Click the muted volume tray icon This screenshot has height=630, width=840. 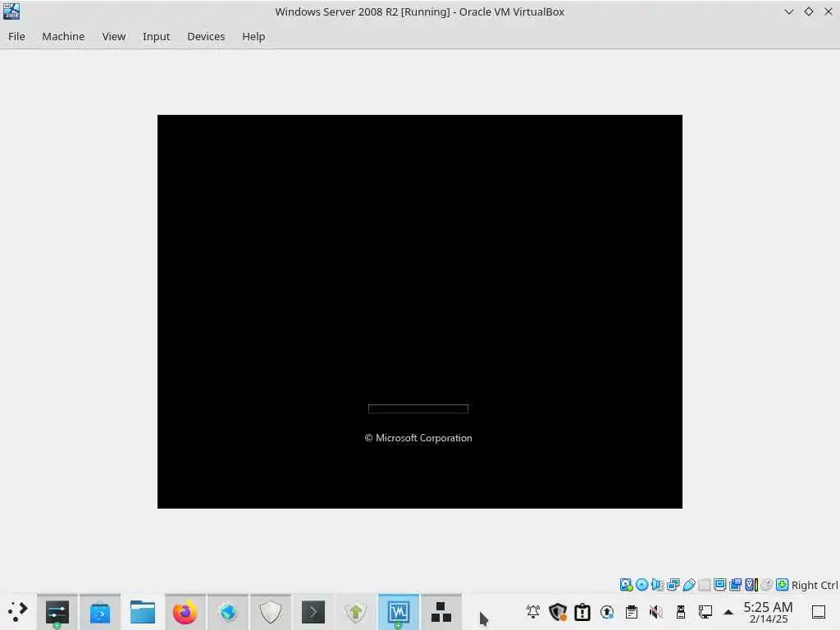(x=656, y=611)
